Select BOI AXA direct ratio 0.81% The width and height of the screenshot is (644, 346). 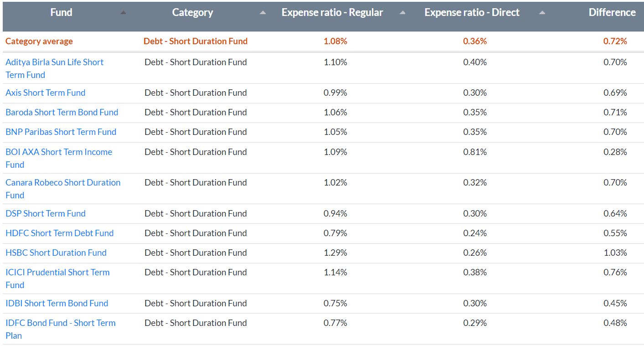coord(475,152)
